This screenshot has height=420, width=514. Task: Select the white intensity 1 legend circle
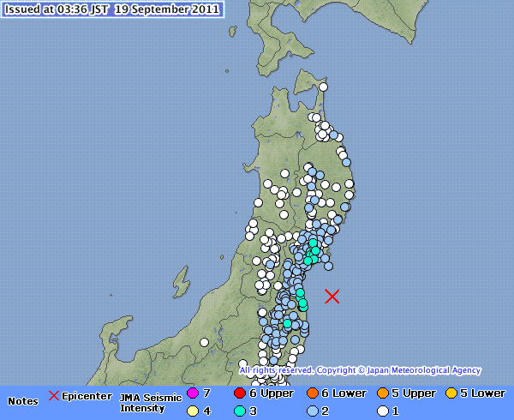point(383,411)
